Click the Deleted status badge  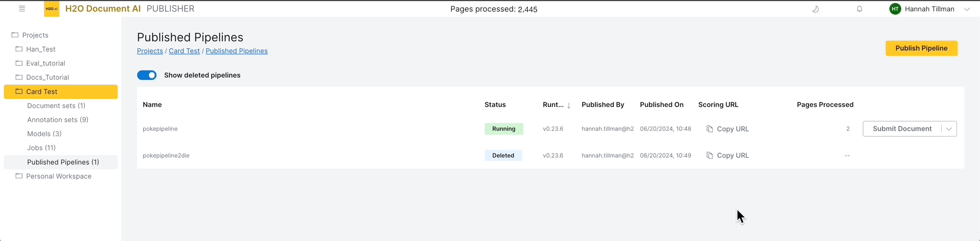503,155
